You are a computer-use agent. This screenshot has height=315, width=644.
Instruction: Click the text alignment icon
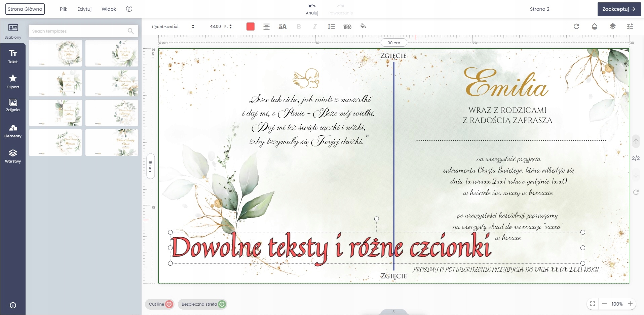pos(266,27)
